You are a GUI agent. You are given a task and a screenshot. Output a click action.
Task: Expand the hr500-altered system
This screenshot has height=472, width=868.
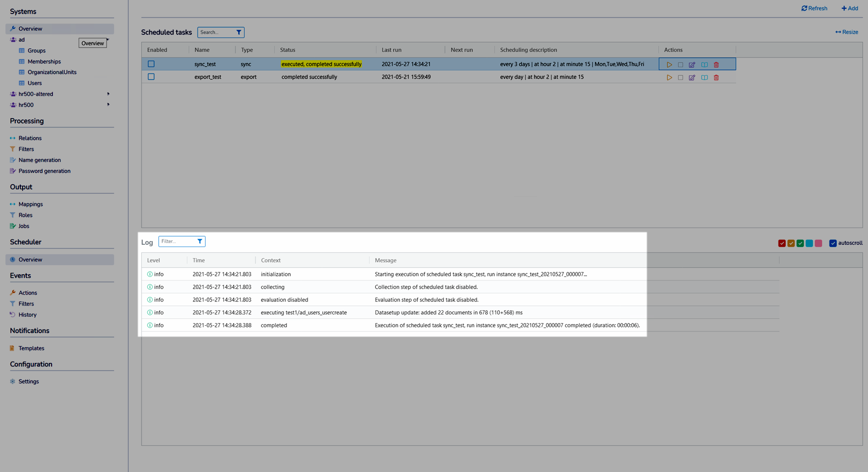click(x=108, y=94)
